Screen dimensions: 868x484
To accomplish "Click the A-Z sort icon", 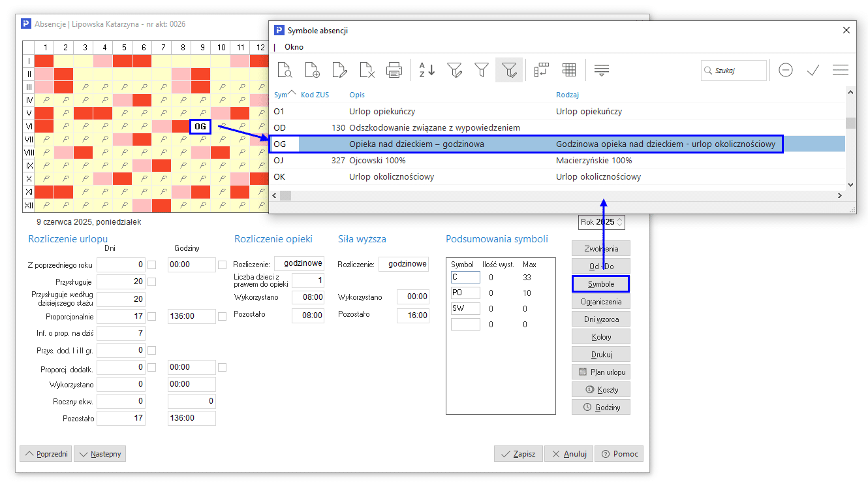I will coord(426,70).
